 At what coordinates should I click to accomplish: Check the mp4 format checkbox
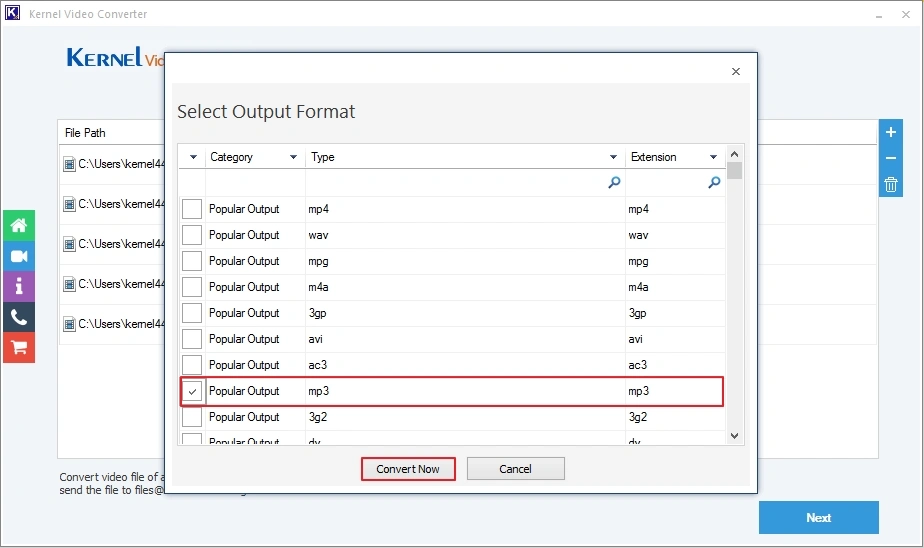(x=192, y=209)
